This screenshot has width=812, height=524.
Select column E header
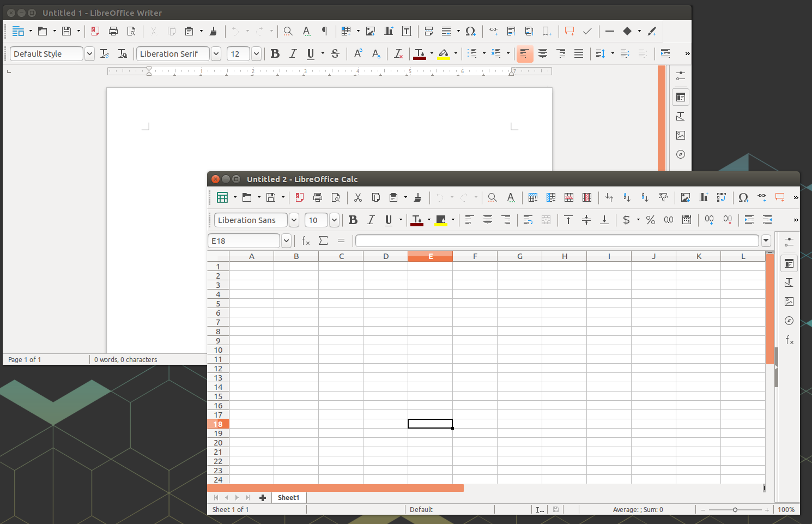[x=430, y=256]
